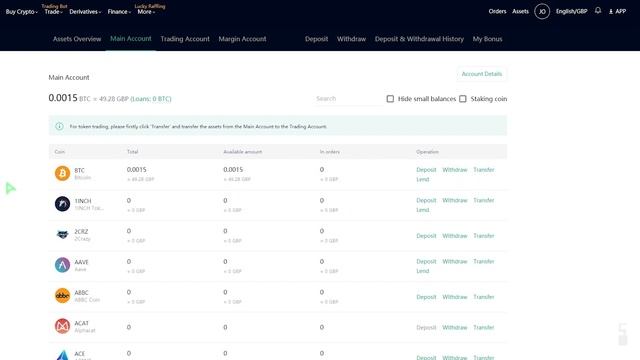Switch to Assets Overview tab
Screen dimensions: 640x360
point(77,39)
